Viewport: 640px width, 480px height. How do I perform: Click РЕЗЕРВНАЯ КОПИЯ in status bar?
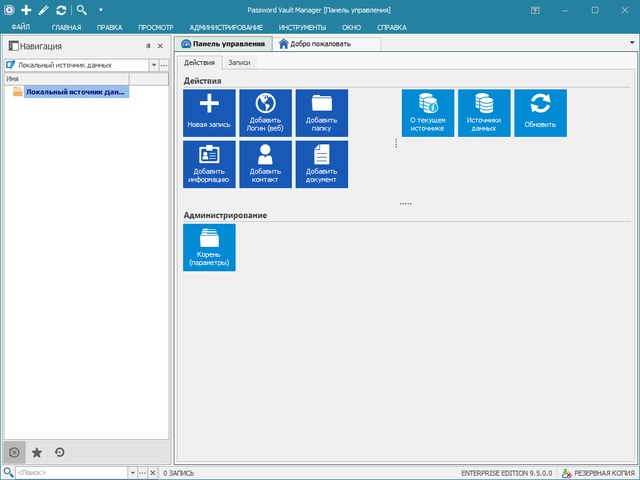[600, 472]
